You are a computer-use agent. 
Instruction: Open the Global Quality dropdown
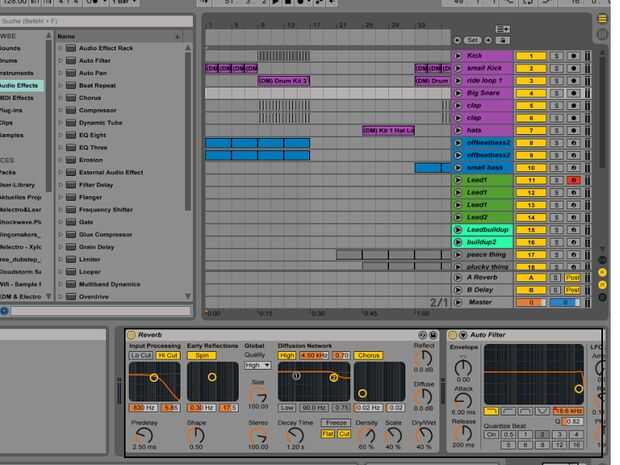[x=257, y=365]
